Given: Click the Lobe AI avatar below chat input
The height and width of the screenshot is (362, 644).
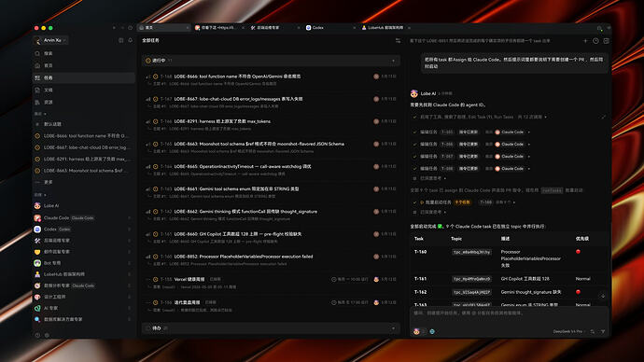Looking at the screenshot, I should (x=416, y=331).
